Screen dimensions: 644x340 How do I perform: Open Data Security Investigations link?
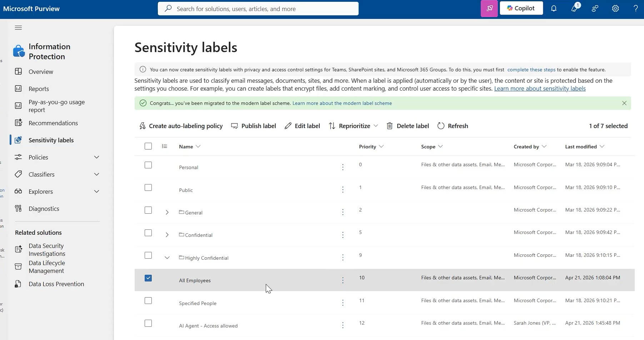(x=47, y=250)
